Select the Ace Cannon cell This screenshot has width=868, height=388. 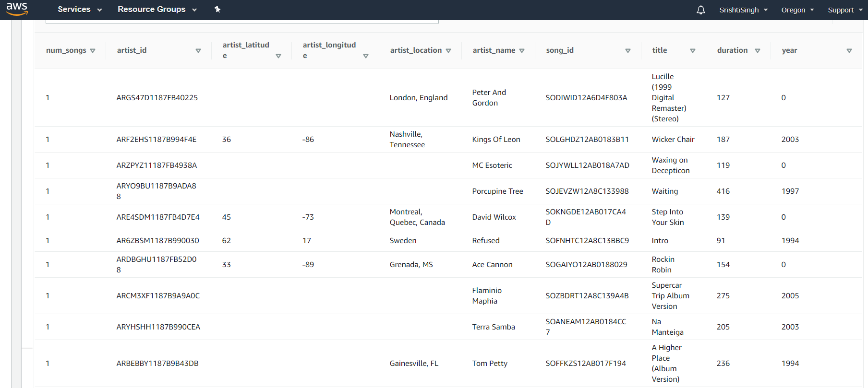(x=493, y=265)
